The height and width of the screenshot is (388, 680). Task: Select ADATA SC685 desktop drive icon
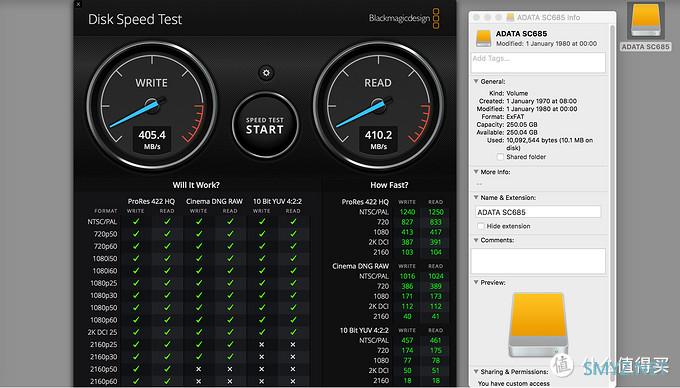click(646, 21)
